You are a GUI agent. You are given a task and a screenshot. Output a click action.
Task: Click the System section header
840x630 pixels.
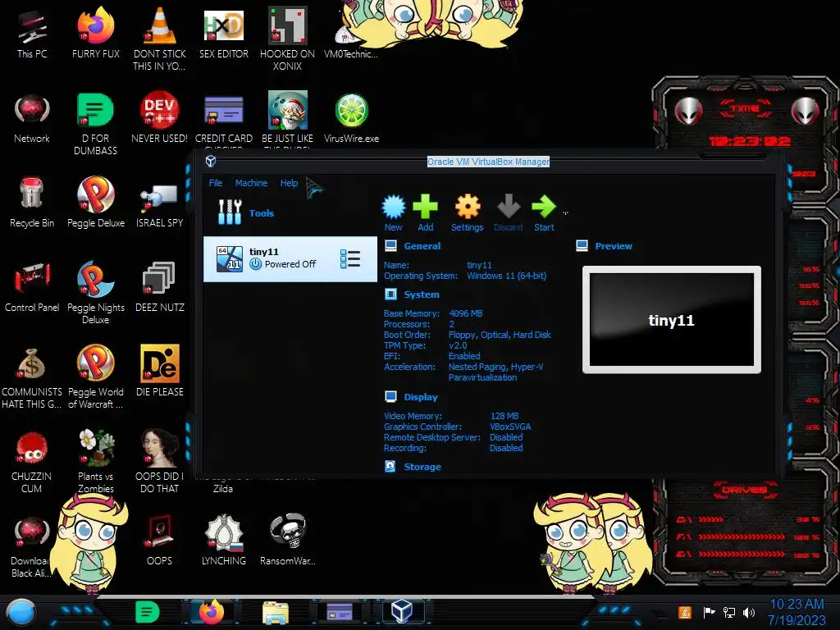[421, 294]
